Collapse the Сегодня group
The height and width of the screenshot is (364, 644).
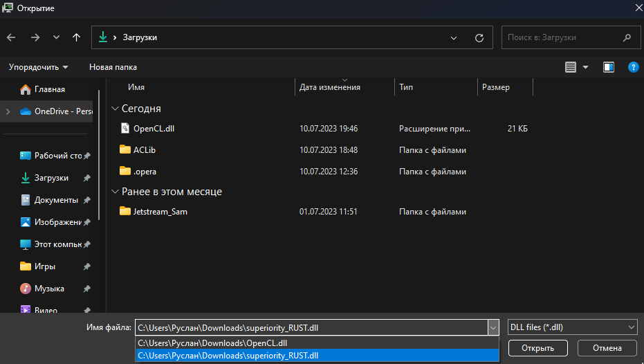pos(115,109)
